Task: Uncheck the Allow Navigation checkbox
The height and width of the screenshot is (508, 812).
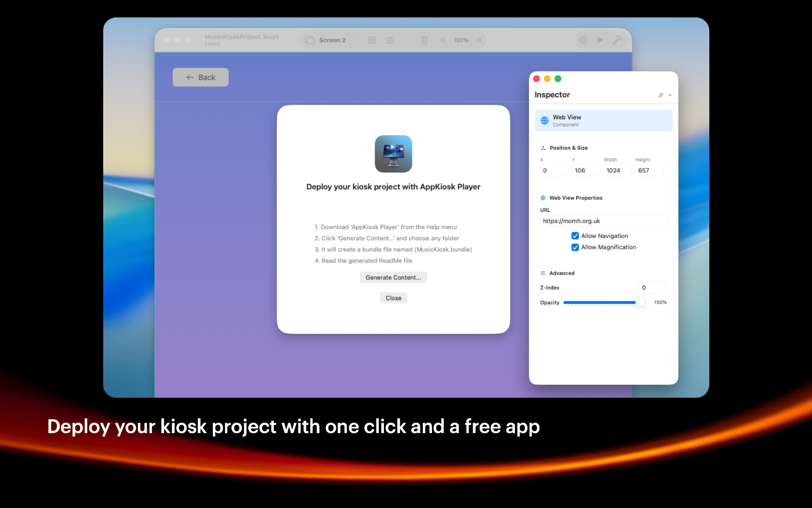Action: pyautogui.click(x=575, y=236)
